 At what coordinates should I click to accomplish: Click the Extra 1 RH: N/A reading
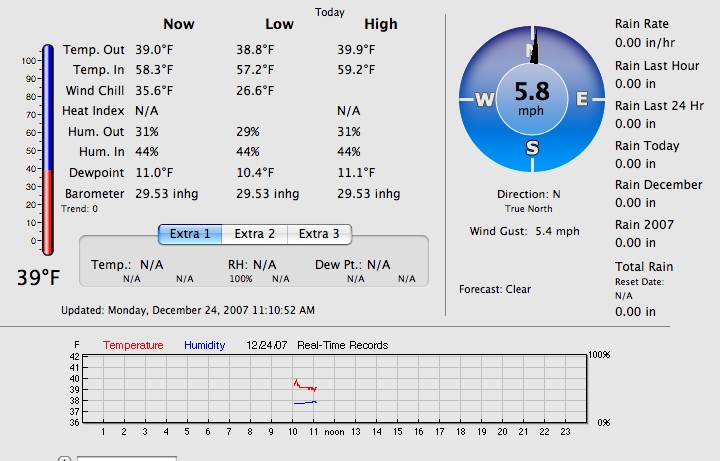(x=252, y=265)
